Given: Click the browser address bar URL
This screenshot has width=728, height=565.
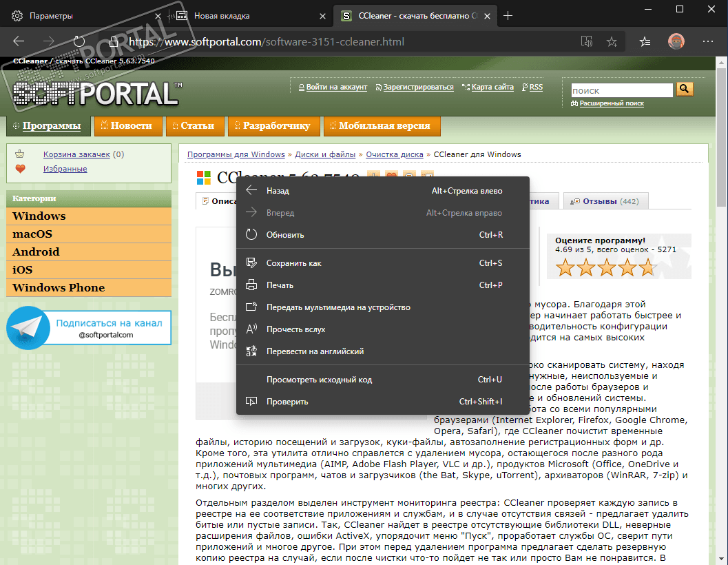Looking at the screenshot, I should pyautogui.click(x=267, y=42).
